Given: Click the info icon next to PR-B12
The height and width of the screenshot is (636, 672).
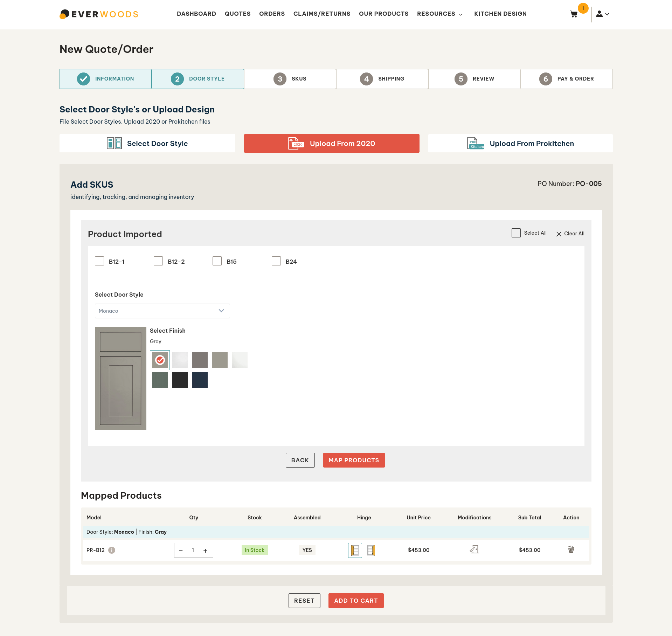Looking at the screenshot, I should coord(112,550).
